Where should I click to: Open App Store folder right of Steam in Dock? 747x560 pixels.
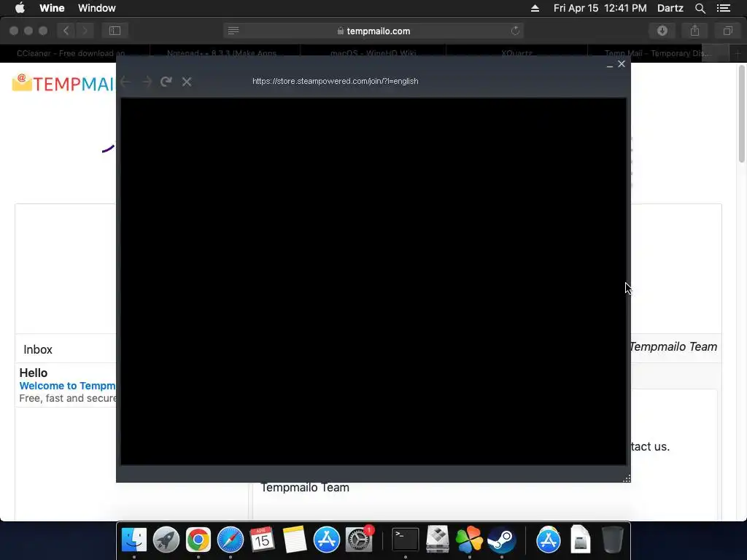pos(549,540)
